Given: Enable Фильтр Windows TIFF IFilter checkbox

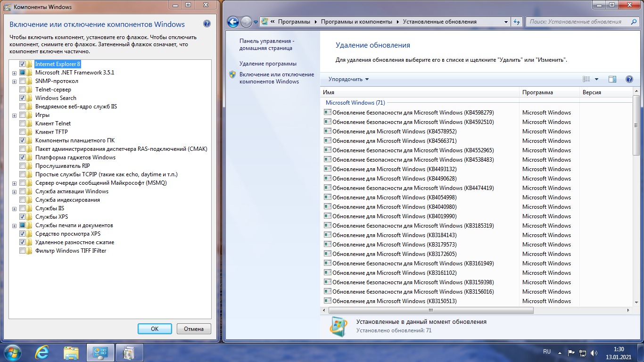Looking at the screenshot, I should 22,251.
